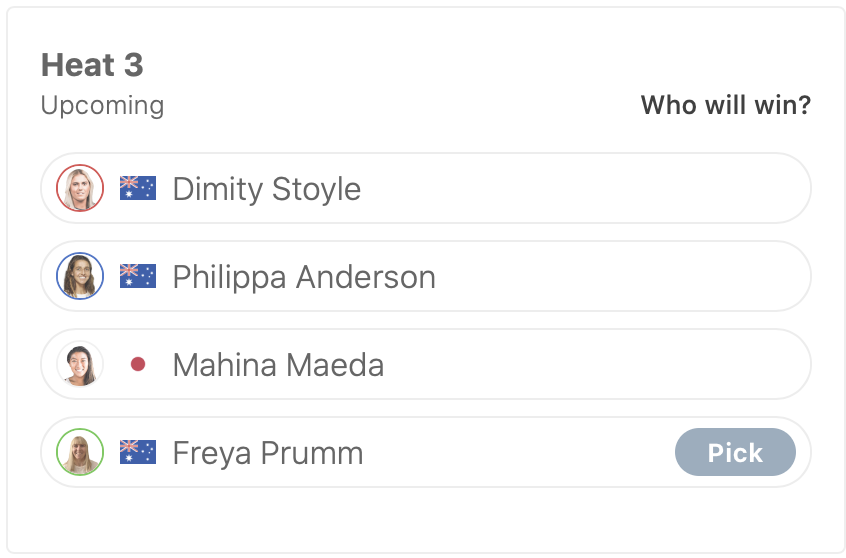Click the Heat 3 heading
Image resolution: width=846 pixels, height=558 pixels.
coord(92,66)
